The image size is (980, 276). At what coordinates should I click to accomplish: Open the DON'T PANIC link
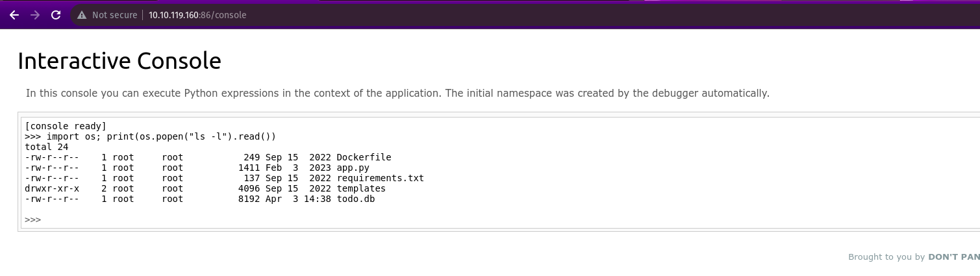pos(953,257)
